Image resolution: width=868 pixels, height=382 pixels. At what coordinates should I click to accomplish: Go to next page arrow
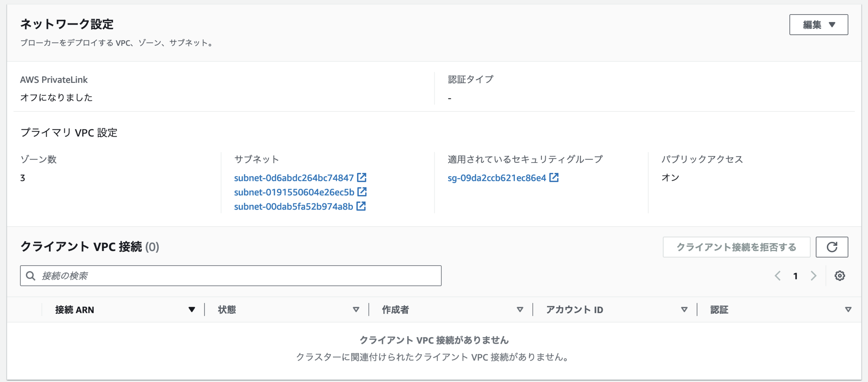(x=813, y=276)
